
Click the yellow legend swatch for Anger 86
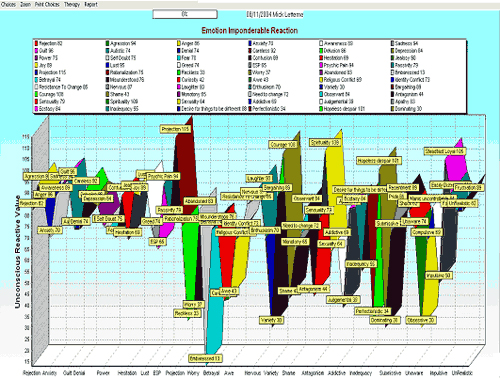[179, 43]
